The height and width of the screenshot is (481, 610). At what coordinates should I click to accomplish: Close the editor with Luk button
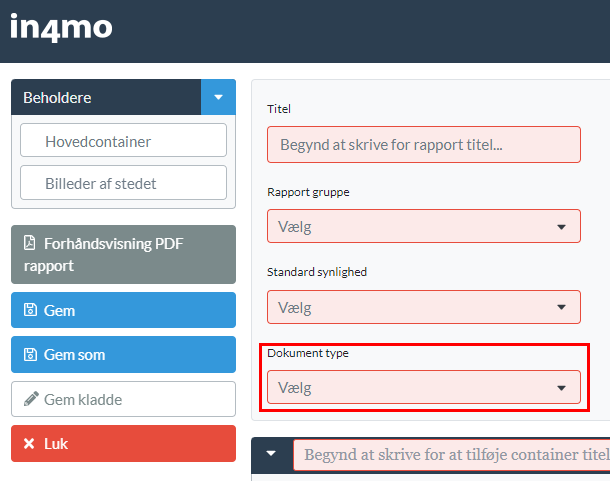(123, 443)
